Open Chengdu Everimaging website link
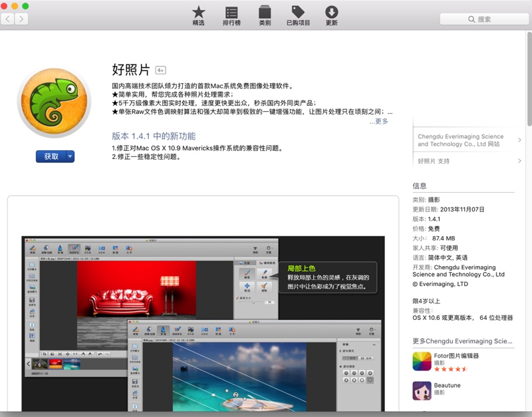Viewport: 532px width, 417px height. [x=460, y=140]
